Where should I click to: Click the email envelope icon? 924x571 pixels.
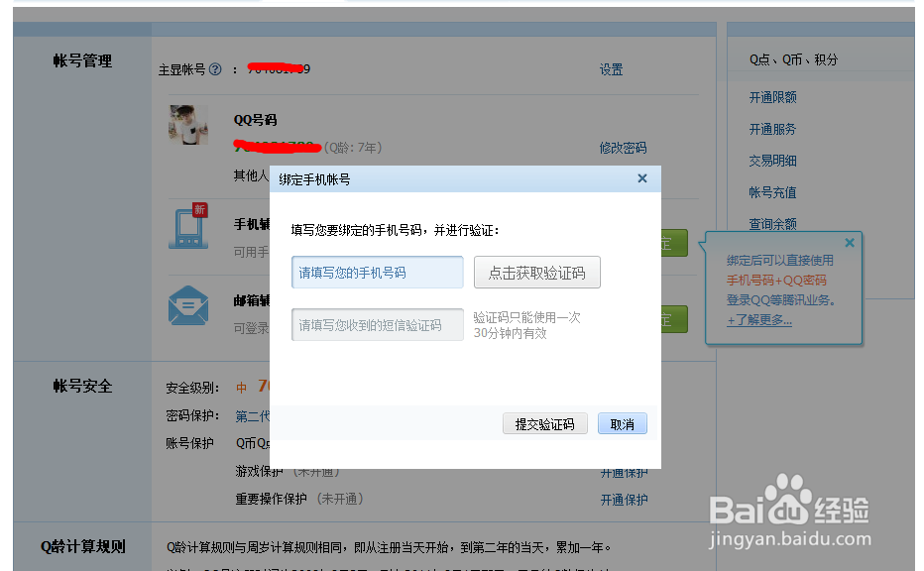(x=188, y=306)
